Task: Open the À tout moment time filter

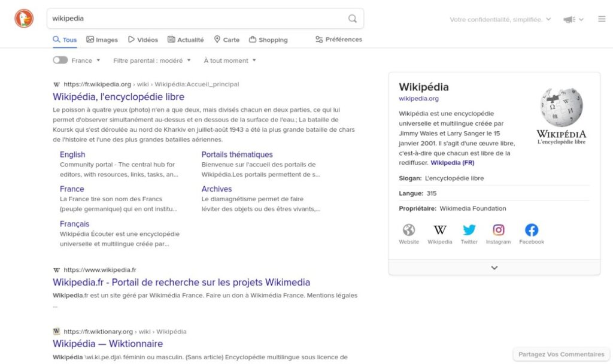Action: (x=230, y=60)
